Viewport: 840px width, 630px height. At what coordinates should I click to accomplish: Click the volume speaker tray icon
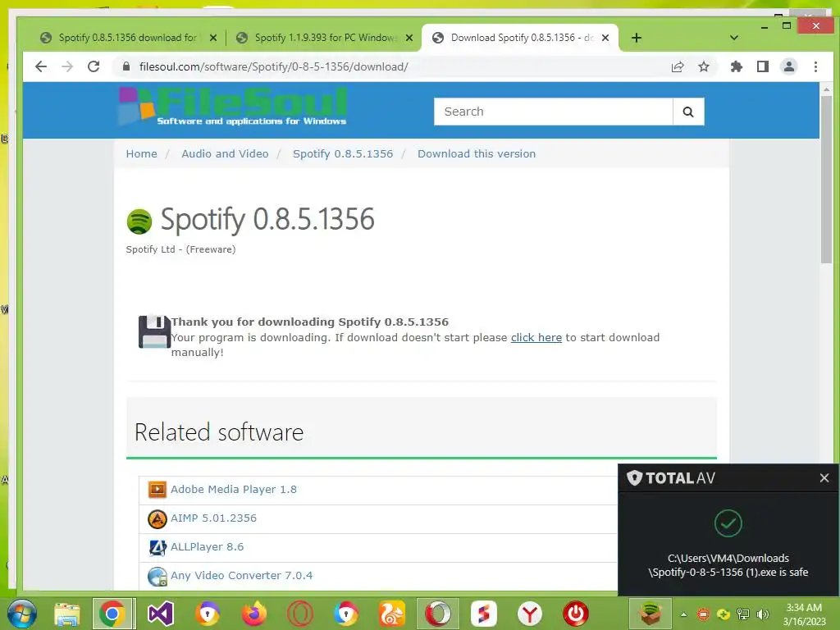[x=762, y=614]
